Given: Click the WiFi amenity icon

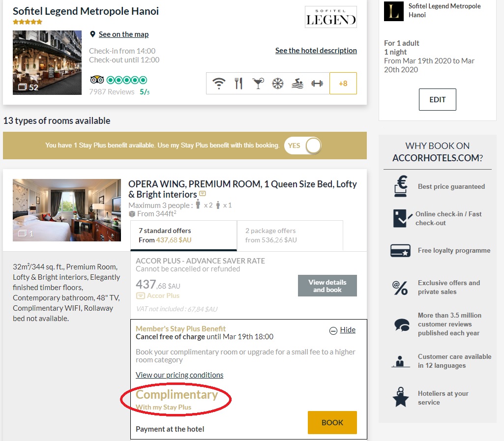Looking at the screenshot, I should tap(219, 84).
